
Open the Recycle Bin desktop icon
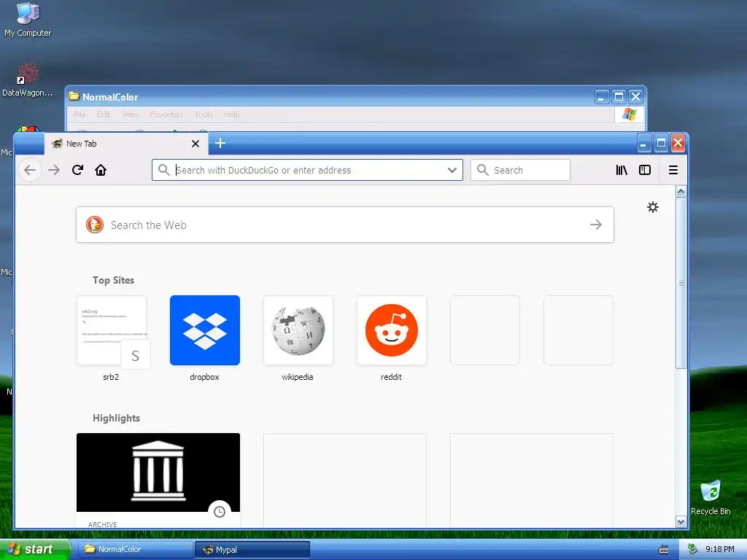[x=711, y=497]
